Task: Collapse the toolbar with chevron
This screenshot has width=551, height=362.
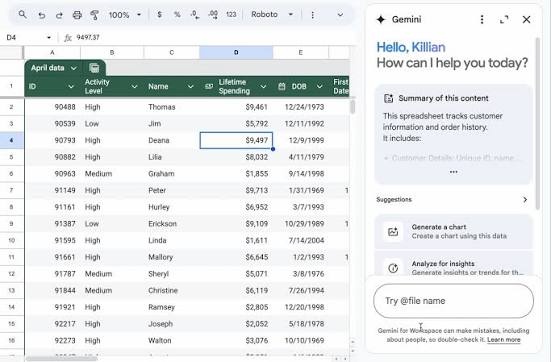Action: tap(340, 15)
